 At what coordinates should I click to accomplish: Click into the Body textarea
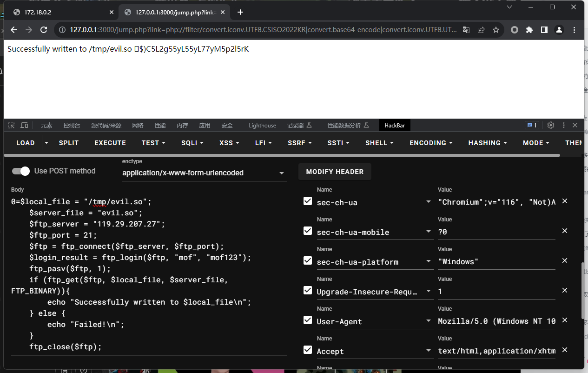149,274
